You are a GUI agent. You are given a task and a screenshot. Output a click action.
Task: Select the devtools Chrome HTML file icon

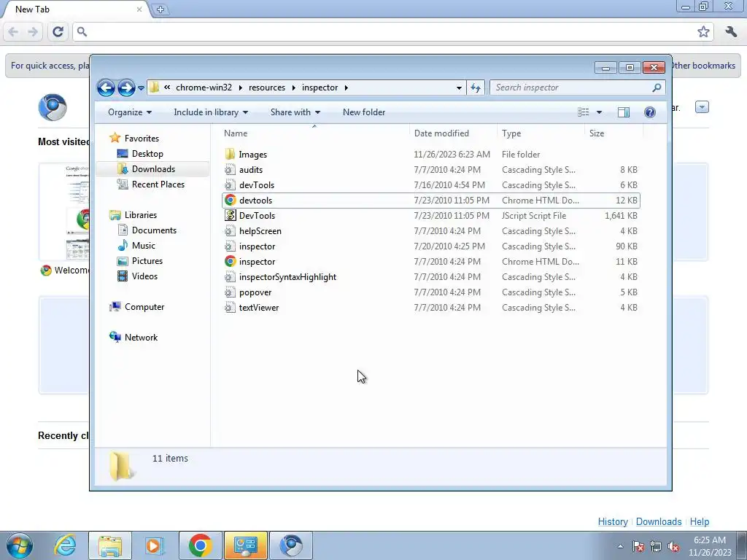[x=230, y=200]
